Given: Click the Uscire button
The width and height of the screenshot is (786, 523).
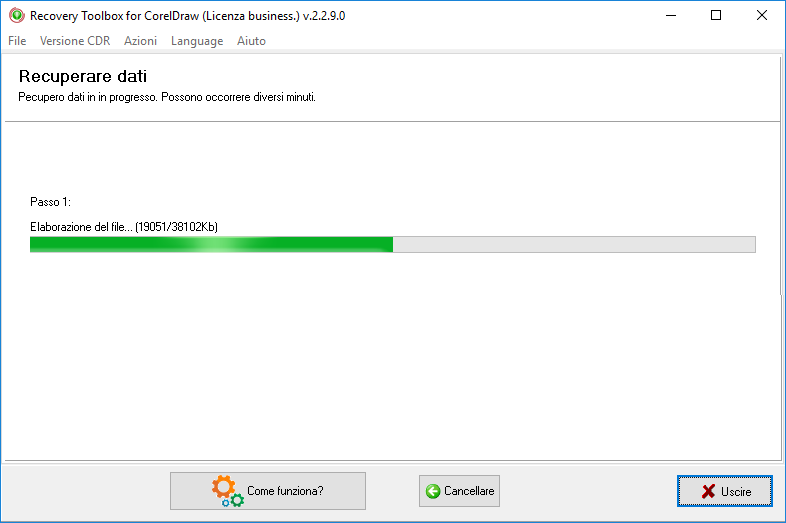Looking at the screenshot, I should click(x=725, y=491).
